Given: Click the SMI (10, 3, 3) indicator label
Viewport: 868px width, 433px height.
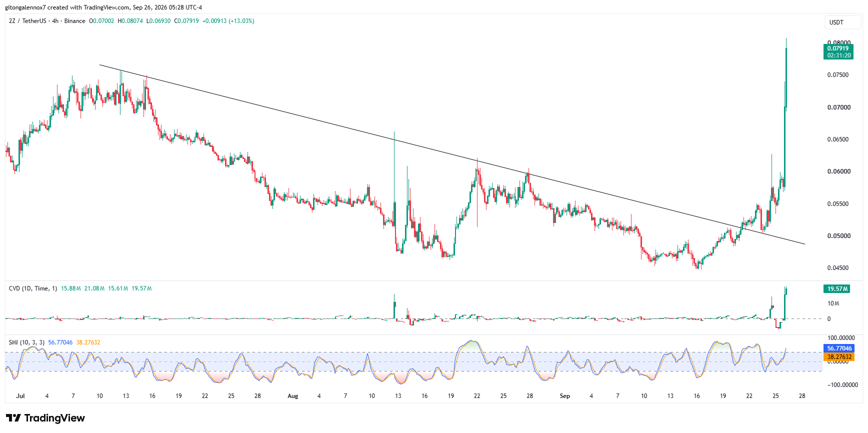Looking at the screenshot, I should click(26, 342).
